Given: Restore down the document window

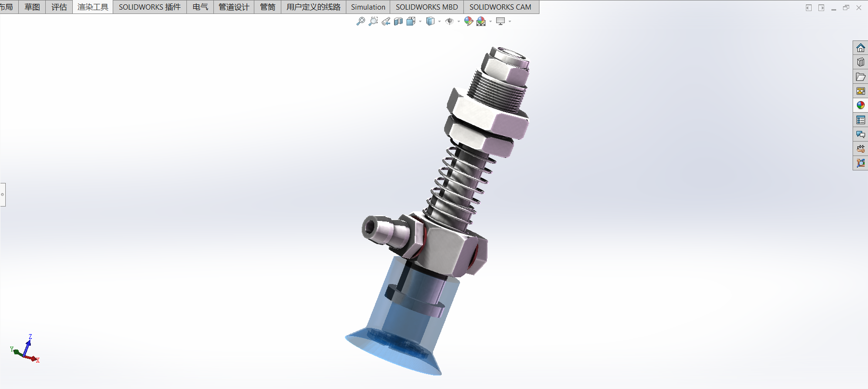Looking at the screenshot, I should (x=846, y=8).
